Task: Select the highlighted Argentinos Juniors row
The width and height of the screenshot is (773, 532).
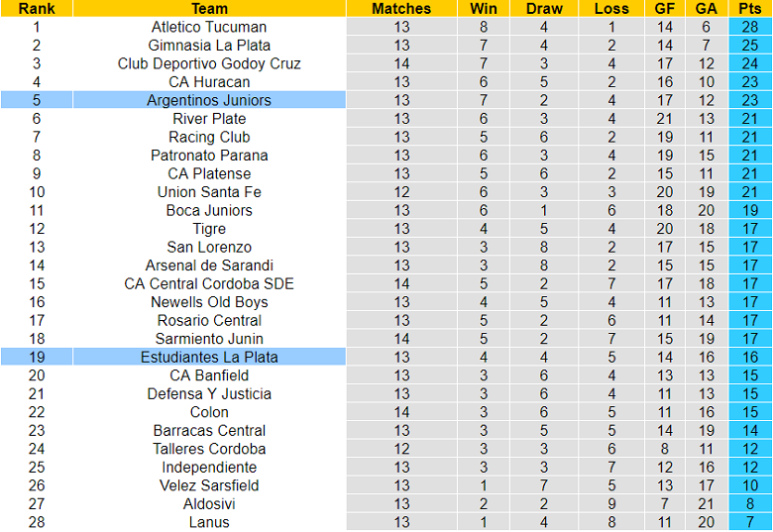Action: coord(386,100)
